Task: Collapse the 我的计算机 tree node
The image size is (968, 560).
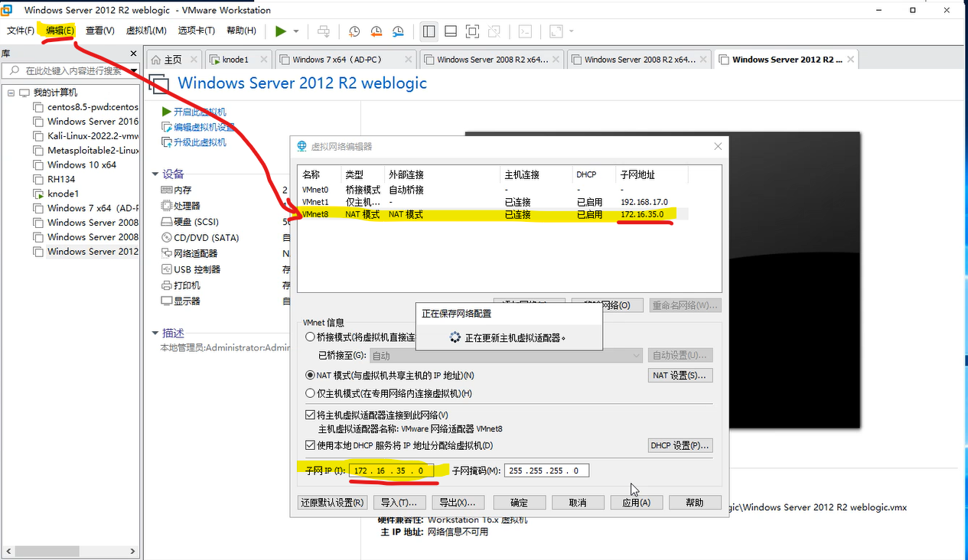Action: tap(11, 93)
